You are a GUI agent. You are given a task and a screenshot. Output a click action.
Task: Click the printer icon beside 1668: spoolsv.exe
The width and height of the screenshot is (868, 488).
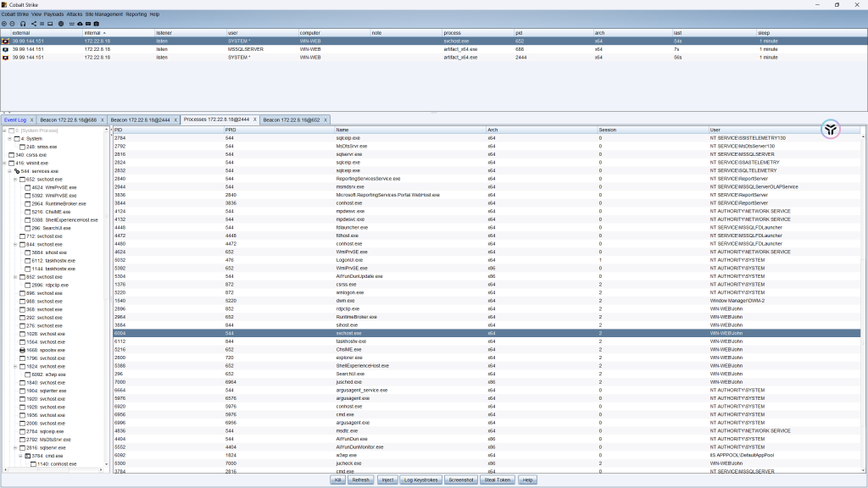[22, 350]
